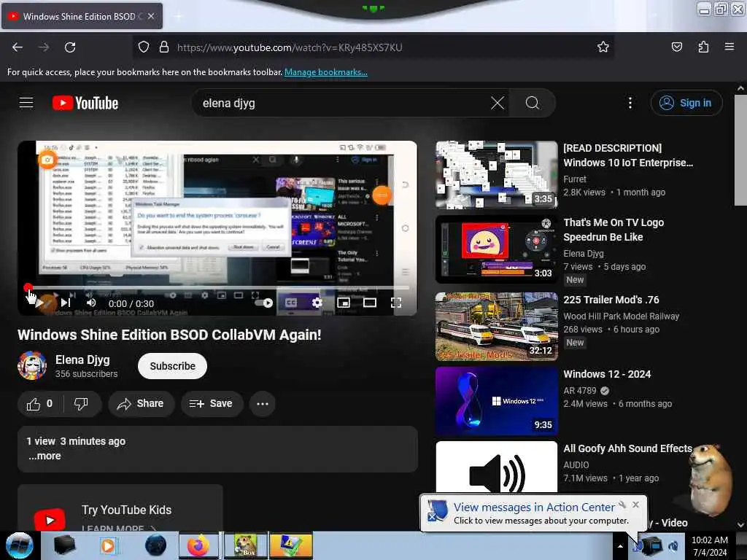Open tracking protection shield in address bar
The width and height of the screenshot is (747, 560).
coord(144,47)
